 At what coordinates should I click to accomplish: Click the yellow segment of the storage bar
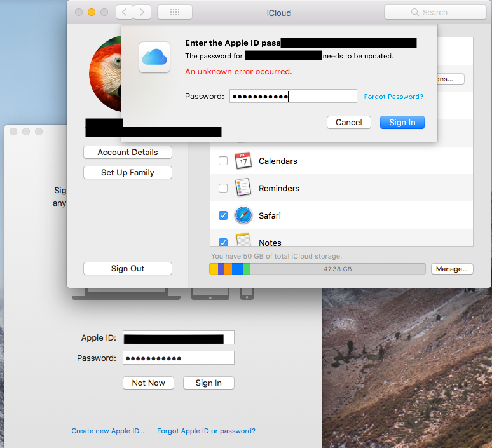[214, 269]
